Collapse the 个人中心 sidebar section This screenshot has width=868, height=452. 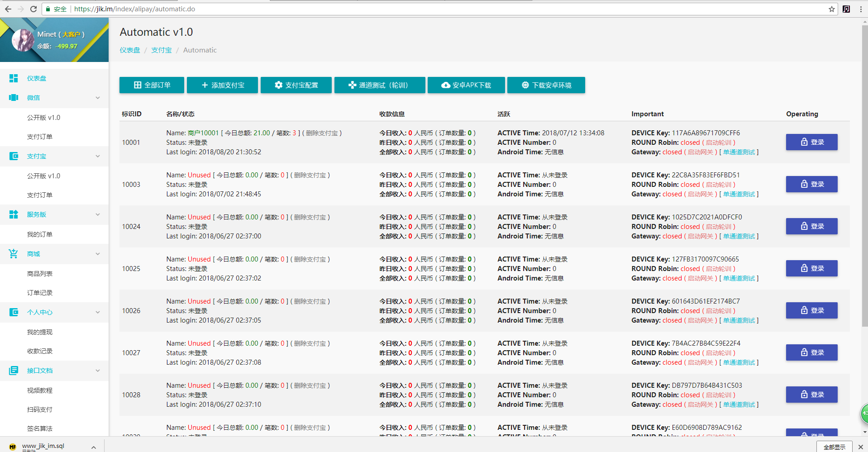(x=98, y=312)
